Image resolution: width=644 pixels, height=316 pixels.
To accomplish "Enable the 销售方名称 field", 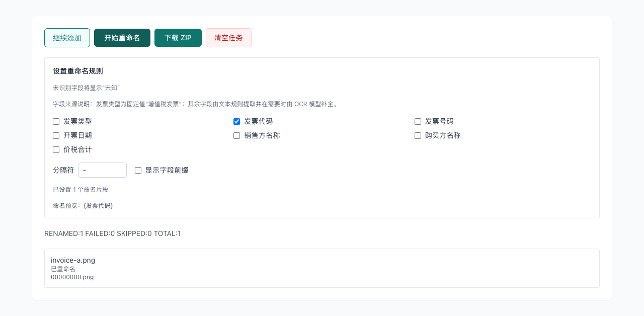I will 236,135.
